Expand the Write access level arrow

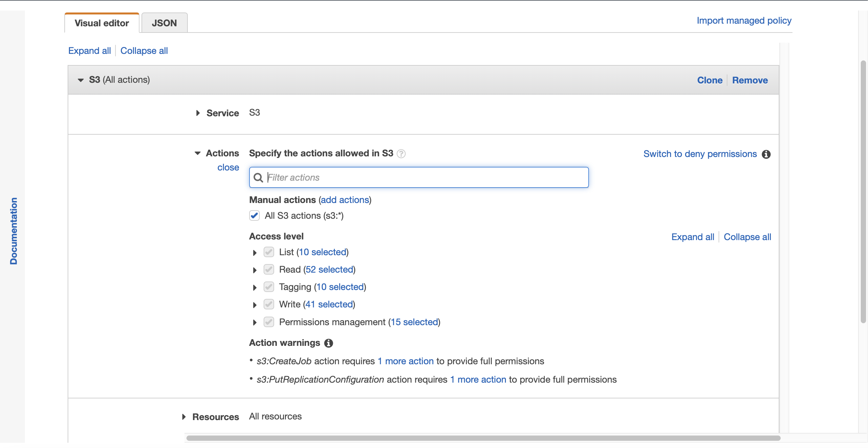254,305
